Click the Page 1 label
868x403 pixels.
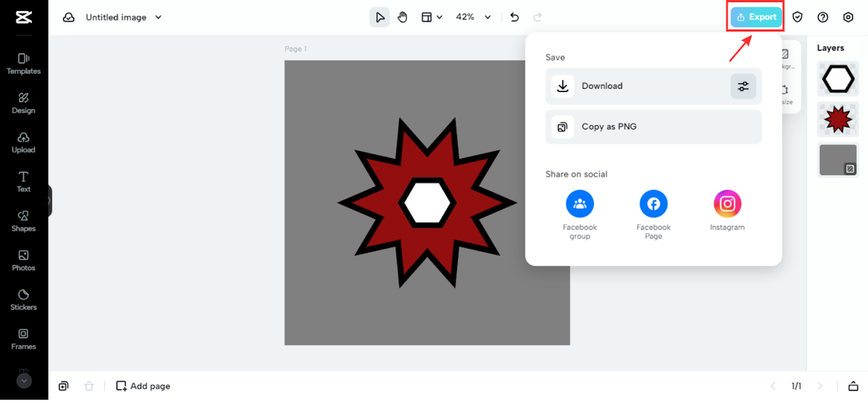tap(296, 49)
